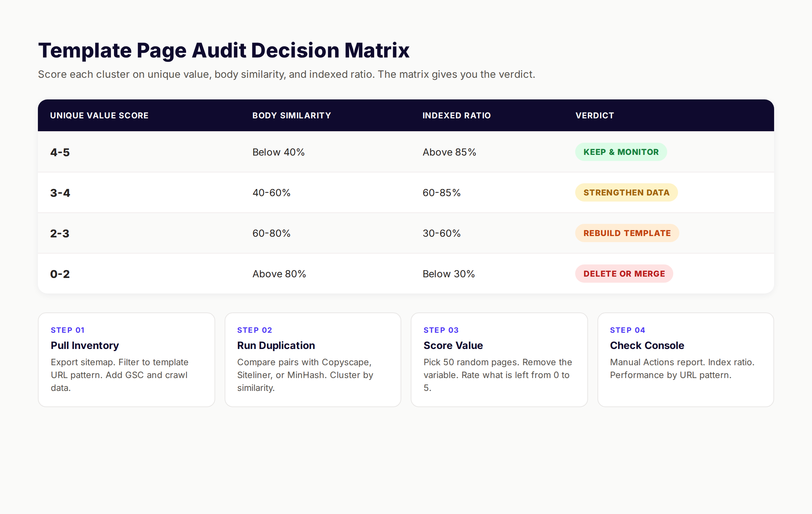The width and height of the screenshot is (812, 514).
Task: Click the STEP 03 label
Action: [x=441, y=330]
